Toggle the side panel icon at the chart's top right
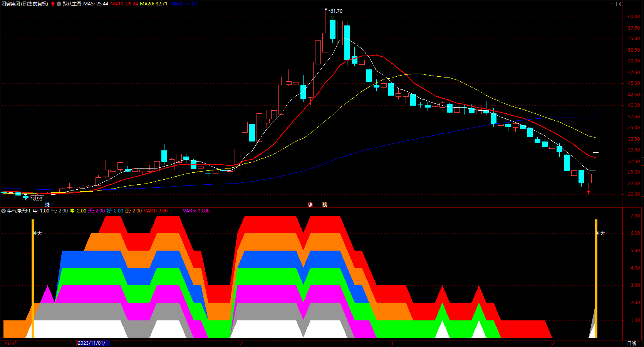The width and height of the screenshot is (644, 347). (619, 4)
